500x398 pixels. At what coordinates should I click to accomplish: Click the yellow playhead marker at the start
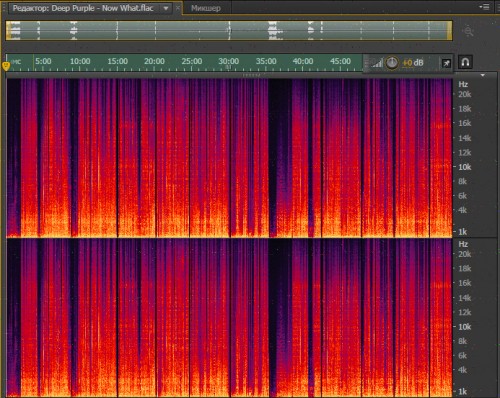(x=6, y=66)
